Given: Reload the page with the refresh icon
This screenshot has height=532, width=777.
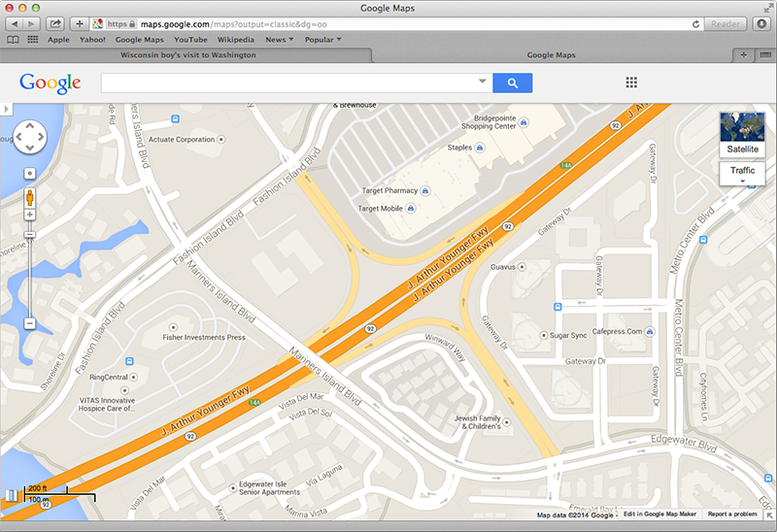Looking at the screenshot, I should coord(695,23).
